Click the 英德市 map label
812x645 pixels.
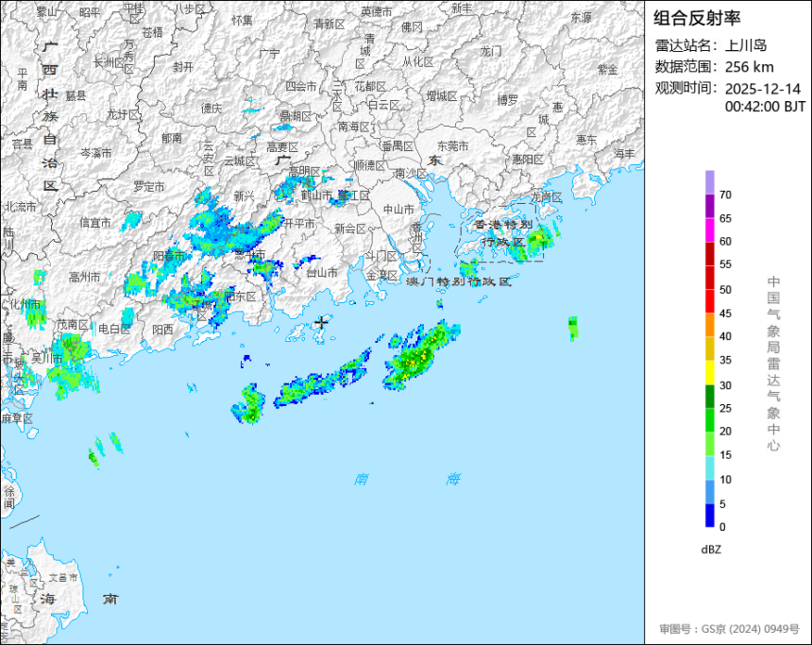(377, 11)
